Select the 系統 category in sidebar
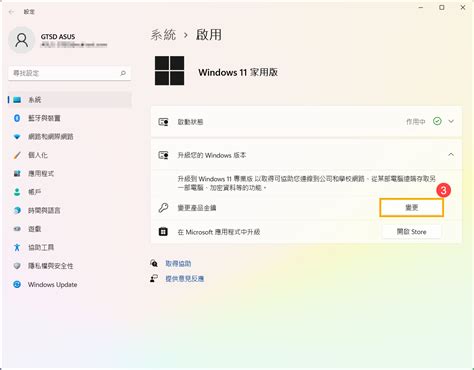 click(x=69, y=100)
